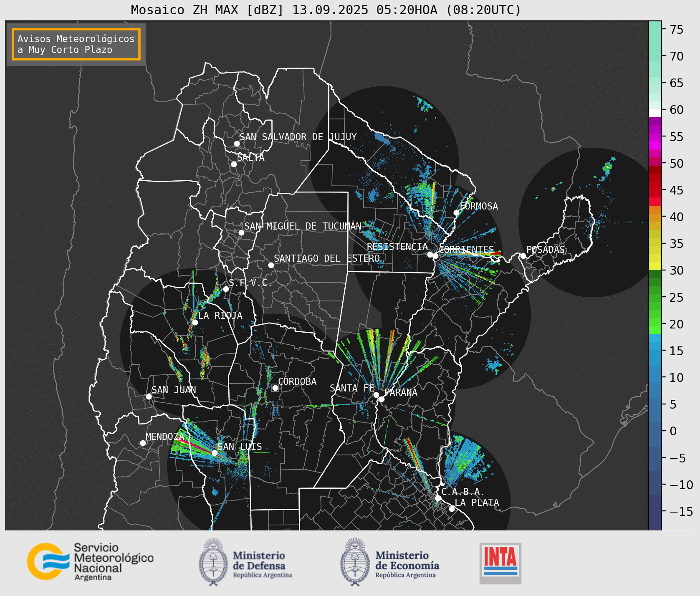Click the colorbar tick label 50
The image size is (700, 596).
677,164
